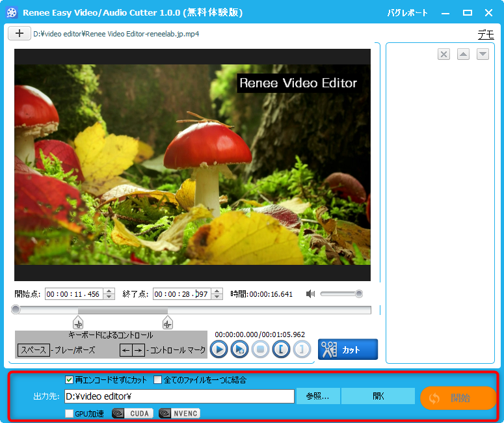
Task: Enable the GPU加速 checkbox
Action: [x=69, y=414]
